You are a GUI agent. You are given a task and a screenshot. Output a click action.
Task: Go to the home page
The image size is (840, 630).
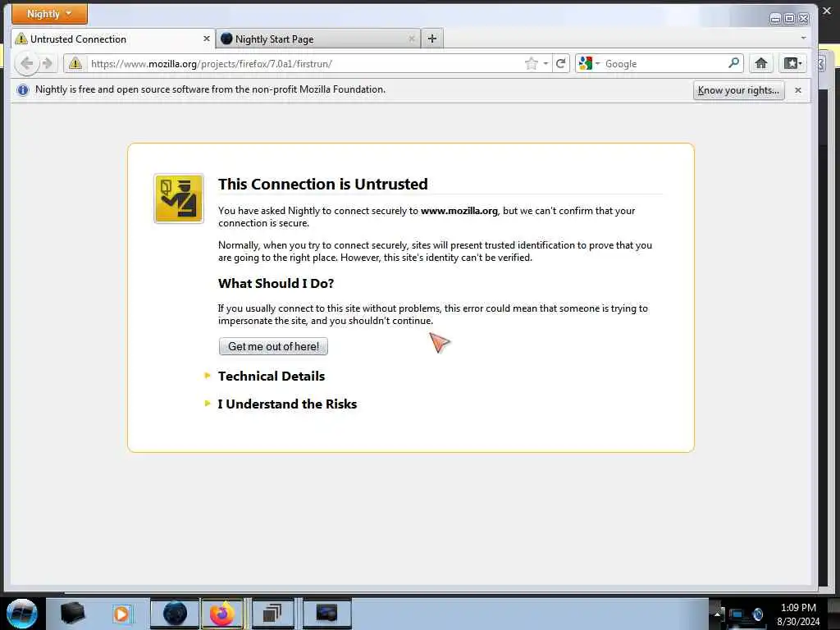[x=760, y=63]
